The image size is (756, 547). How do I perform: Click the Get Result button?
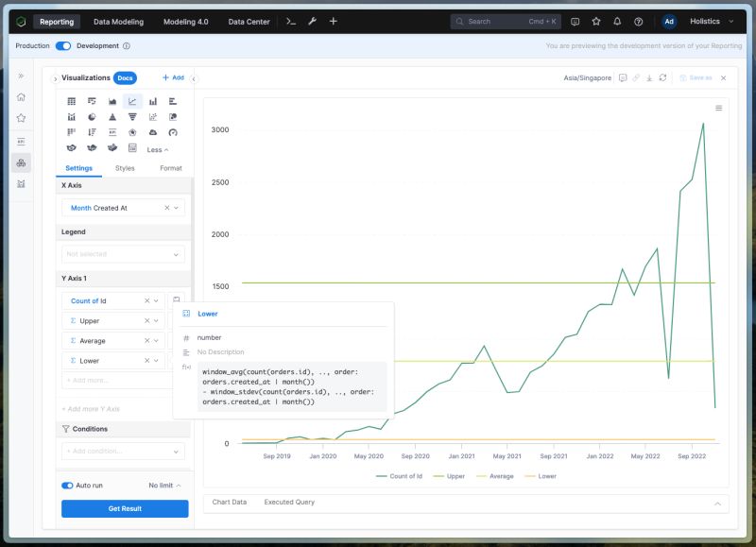click(x=125, y=508)
